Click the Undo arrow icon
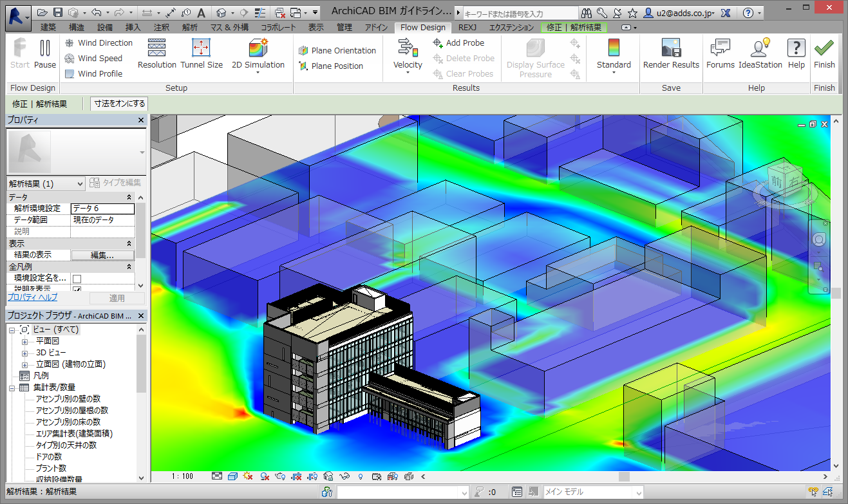Viewport: 848px width, 504px height. (96, 13)
